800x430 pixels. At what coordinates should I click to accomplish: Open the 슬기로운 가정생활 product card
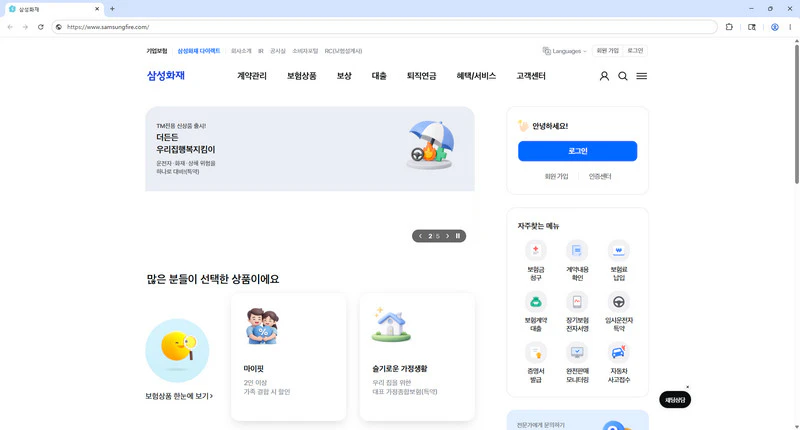[417, 357]
